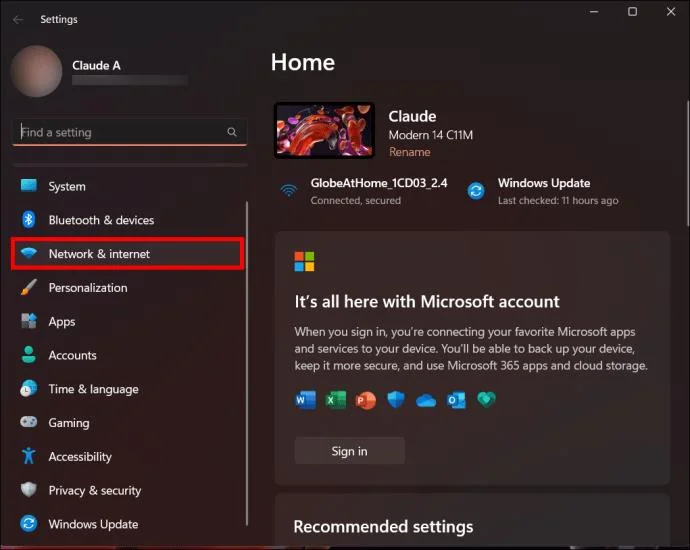Open the GlobeAtHome_1CD03_2.4 network status

(364, 191)
